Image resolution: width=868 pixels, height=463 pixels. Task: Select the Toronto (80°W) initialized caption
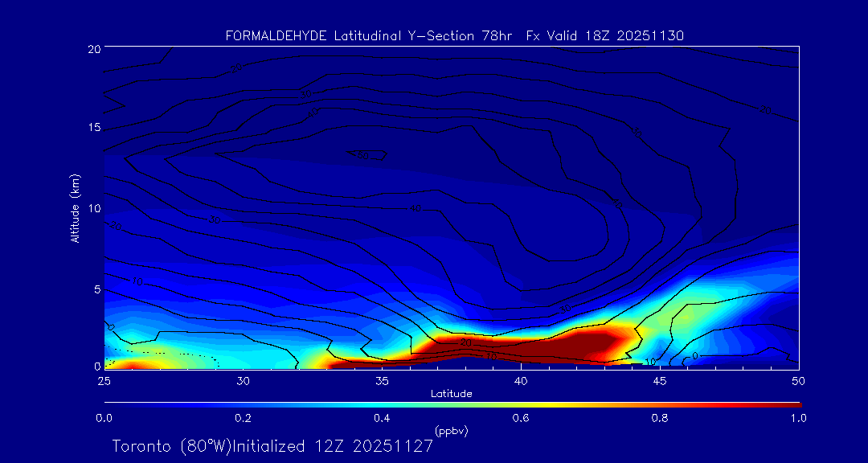pyautogui.click(x=272, y=446)
